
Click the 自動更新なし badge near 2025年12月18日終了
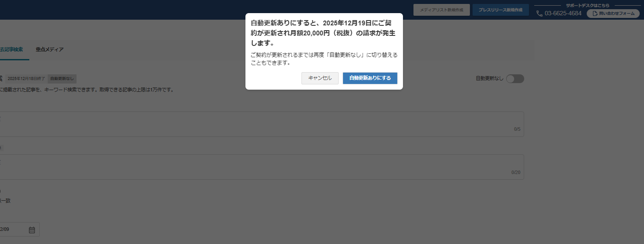point(62,79)
